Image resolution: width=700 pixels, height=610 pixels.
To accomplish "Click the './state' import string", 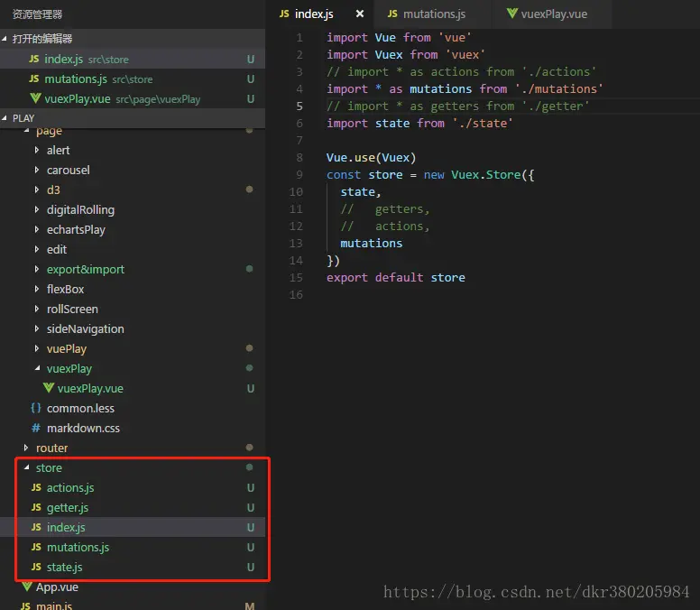I will tap(482, 124).
